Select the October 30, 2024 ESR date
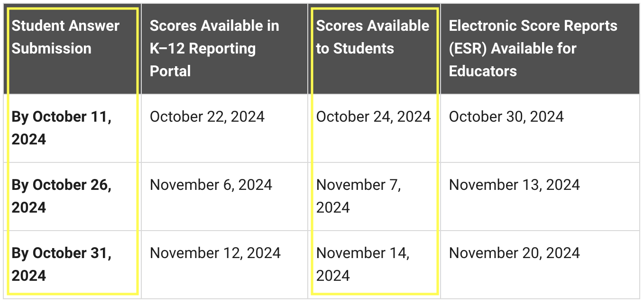 [x=506, y=116]
